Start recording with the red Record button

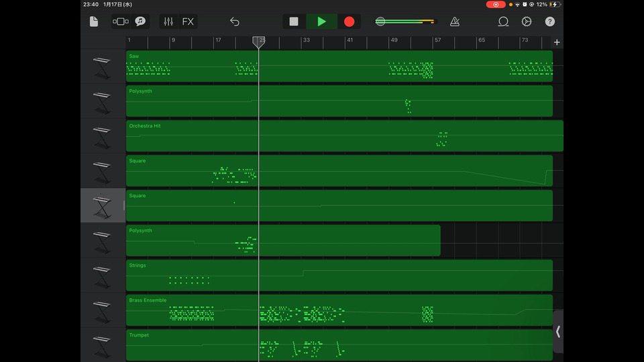(349, 21)
